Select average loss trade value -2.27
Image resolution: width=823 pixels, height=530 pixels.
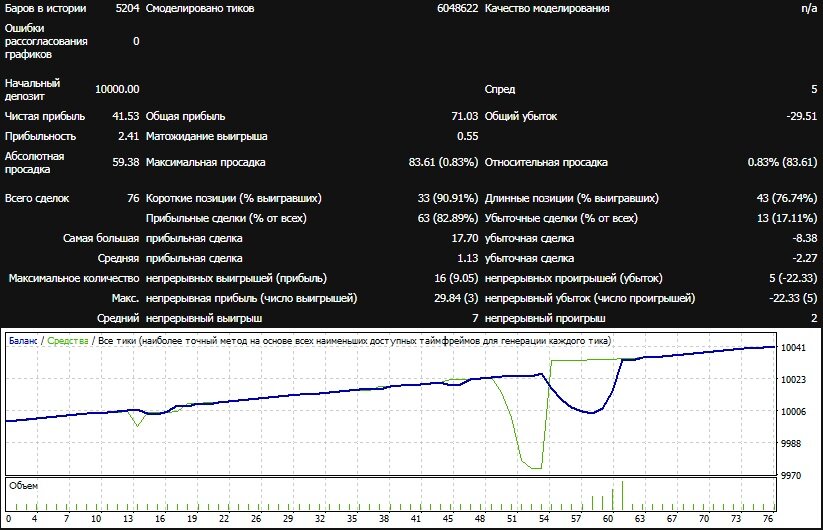[x=805, y=258]
